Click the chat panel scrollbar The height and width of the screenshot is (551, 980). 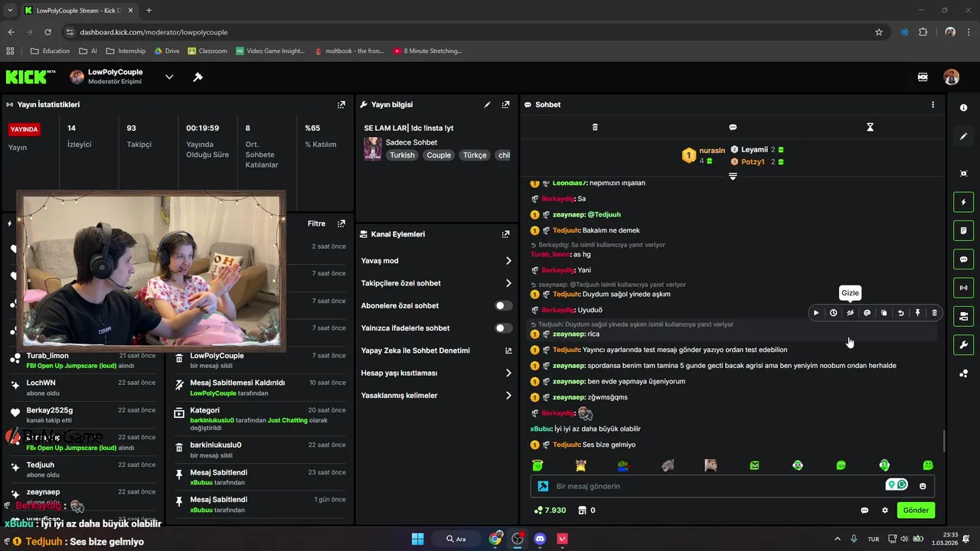point(943,441)
